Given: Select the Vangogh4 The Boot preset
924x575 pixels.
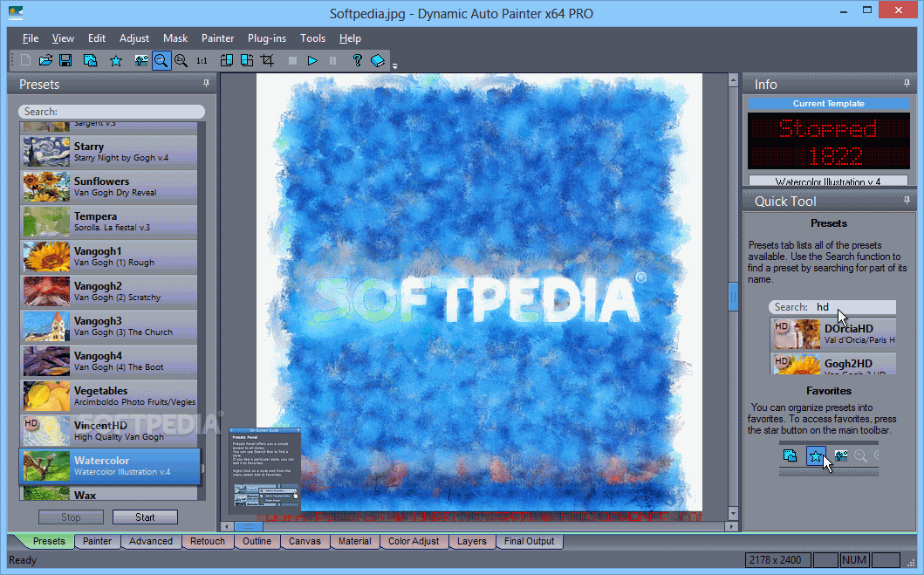Looking at the screenshot, I should (x=109, y=360).
